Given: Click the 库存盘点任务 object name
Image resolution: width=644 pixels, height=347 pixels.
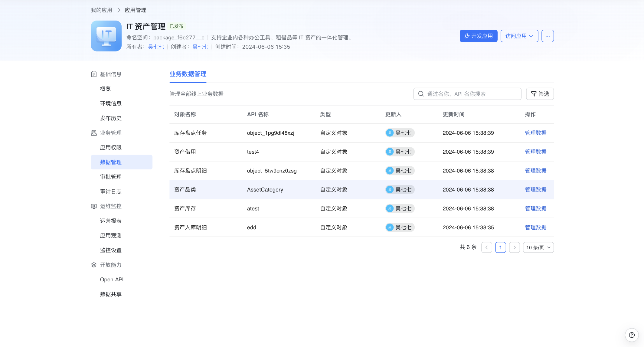Looking at the screenshot, I should 190,133.
